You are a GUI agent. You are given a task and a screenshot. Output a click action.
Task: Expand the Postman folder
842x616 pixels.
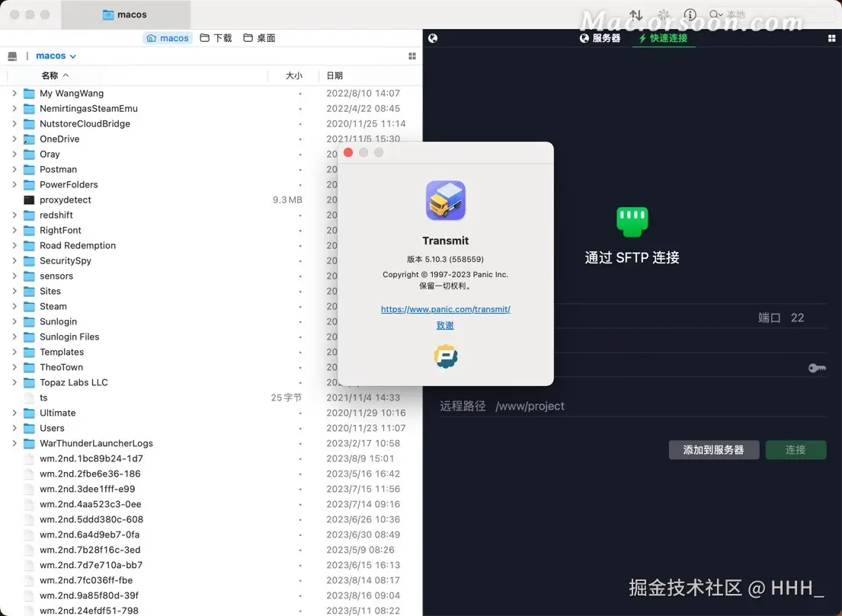(14, 170)
